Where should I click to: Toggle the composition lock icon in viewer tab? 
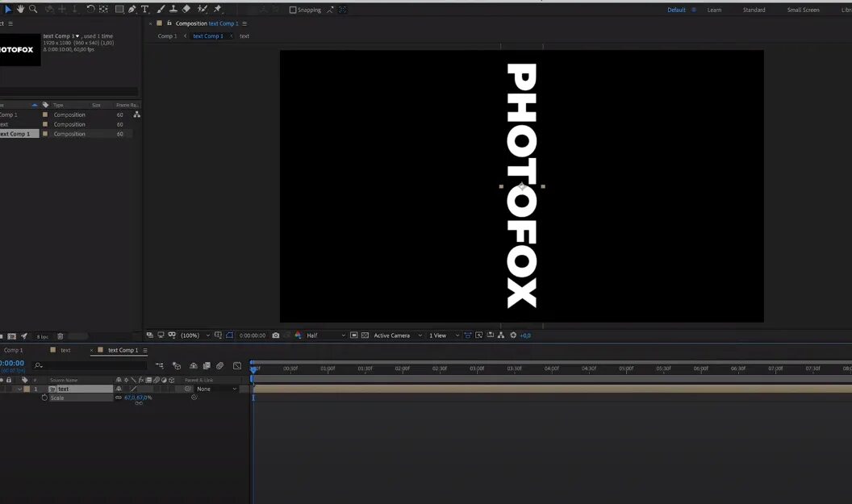[169, 23]
